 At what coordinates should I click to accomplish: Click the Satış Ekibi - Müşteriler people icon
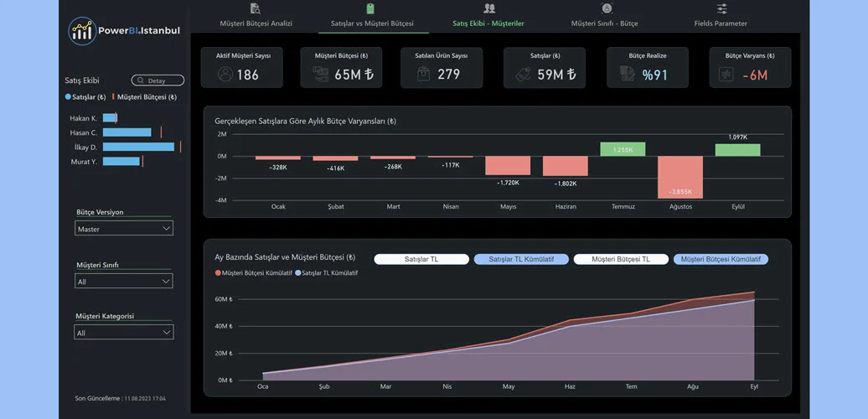coord(489,8)
